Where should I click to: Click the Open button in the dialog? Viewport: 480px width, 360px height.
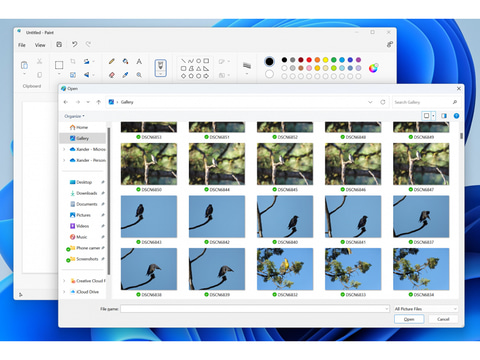tap(409, 319)
